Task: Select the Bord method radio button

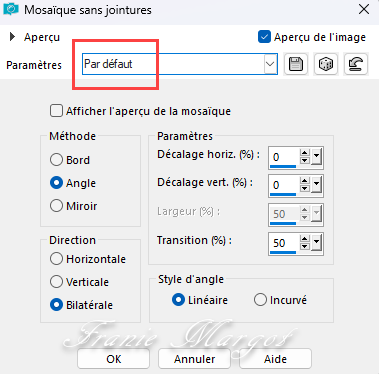Action: coord(56,160)
